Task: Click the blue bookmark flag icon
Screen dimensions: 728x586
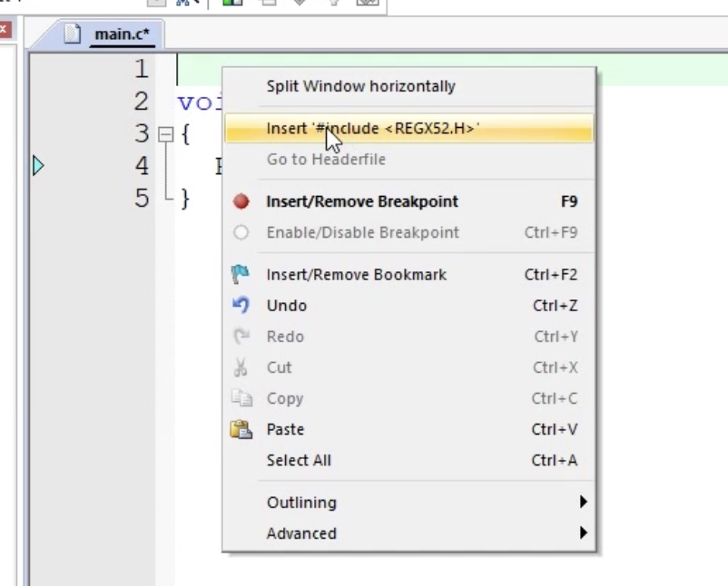Action: [241, 274]
